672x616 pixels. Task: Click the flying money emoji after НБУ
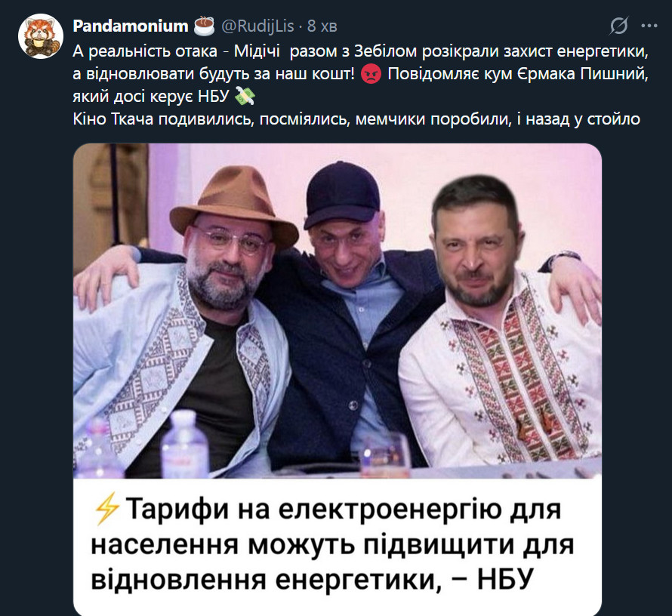[x=245, y=97]
